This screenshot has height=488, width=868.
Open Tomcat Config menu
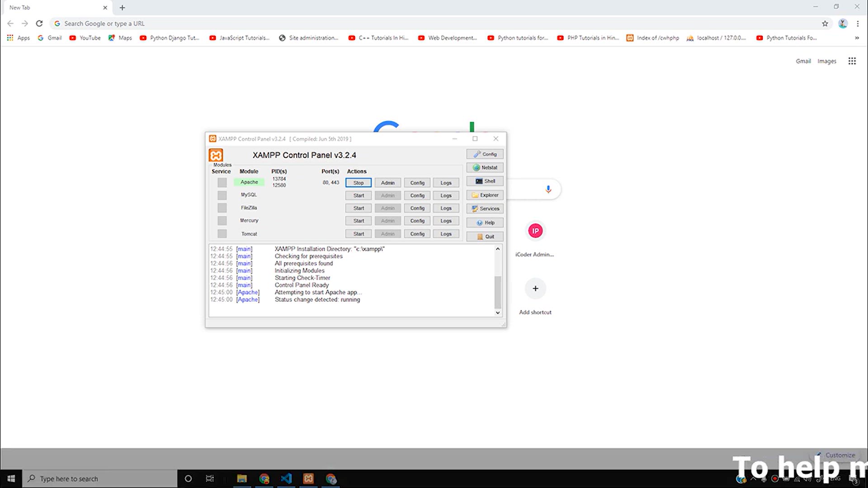click(x=417, y=234)
